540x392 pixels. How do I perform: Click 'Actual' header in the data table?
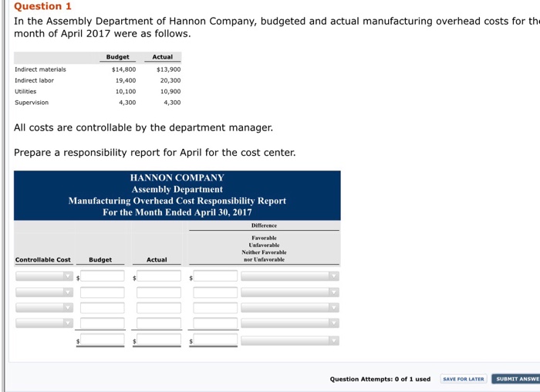163,57
